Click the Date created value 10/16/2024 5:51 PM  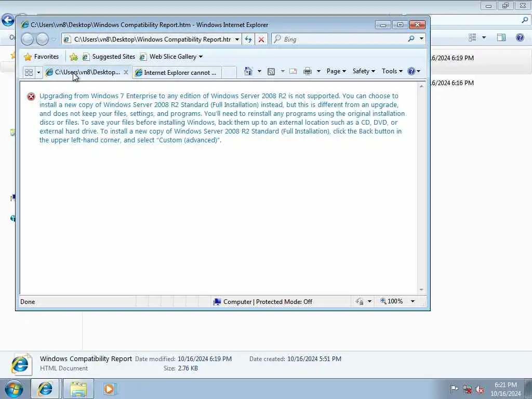pyautogui.click(x=314, y=359)
